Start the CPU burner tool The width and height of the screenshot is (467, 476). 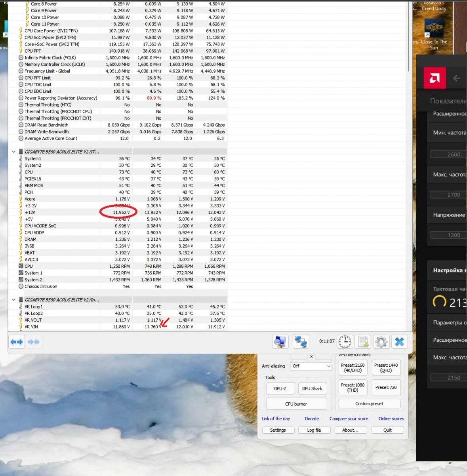coord(296,404)
